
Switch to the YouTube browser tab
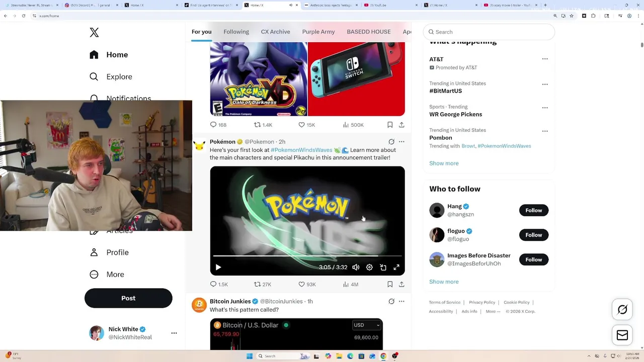pos(390,5)
